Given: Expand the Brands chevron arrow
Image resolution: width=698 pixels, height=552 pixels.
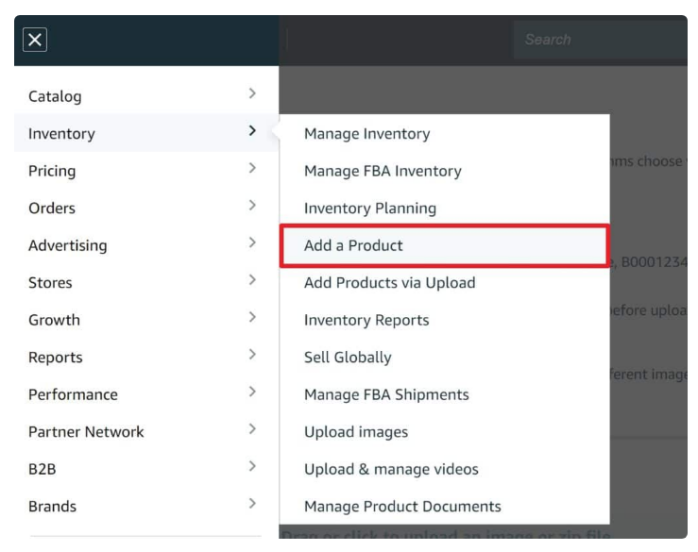Looking at the screenshot, I should (252, 504).
